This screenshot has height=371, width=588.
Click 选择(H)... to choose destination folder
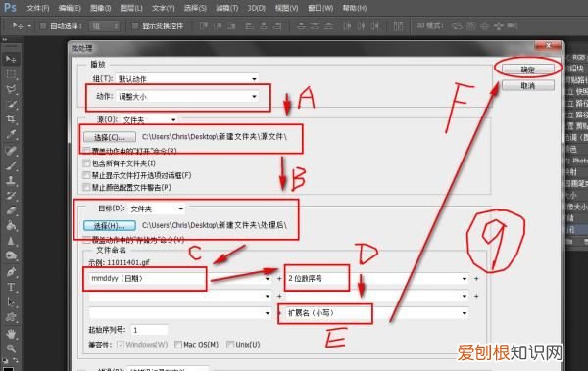coord(110,225)
